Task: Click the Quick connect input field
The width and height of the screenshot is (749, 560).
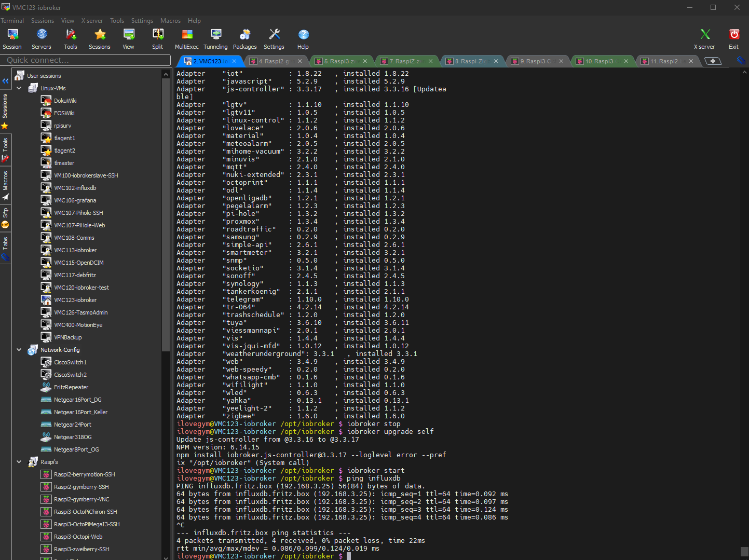Action: point(86,60)
